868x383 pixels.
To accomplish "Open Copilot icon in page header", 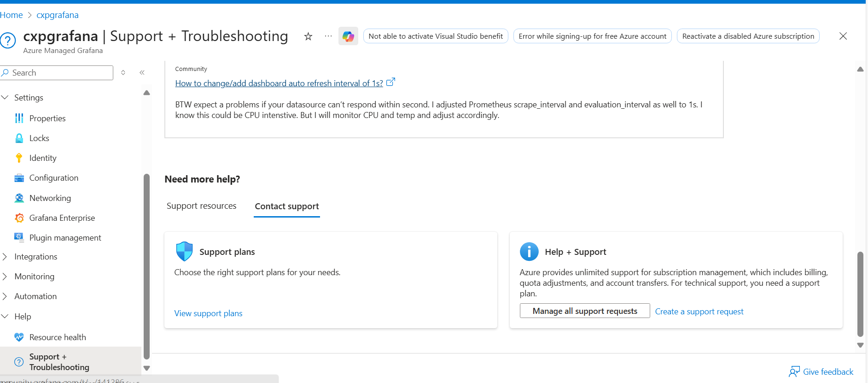I will 348,36.
